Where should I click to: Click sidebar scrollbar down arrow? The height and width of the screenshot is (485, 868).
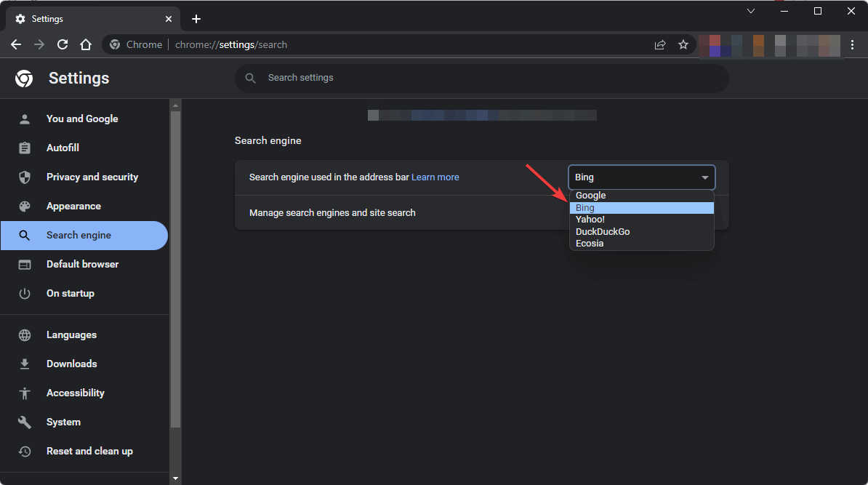(175, 478)
